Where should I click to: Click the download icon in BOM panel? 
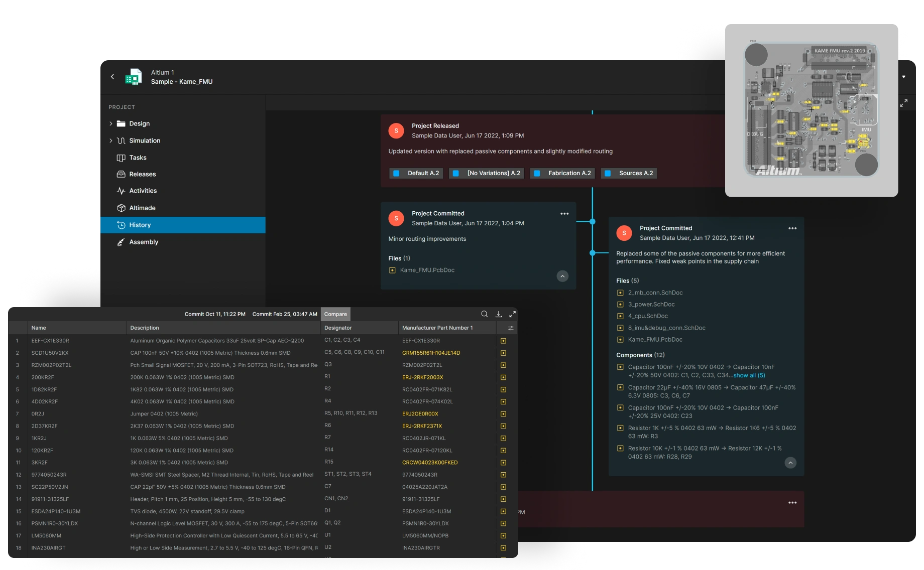point(499,314)
